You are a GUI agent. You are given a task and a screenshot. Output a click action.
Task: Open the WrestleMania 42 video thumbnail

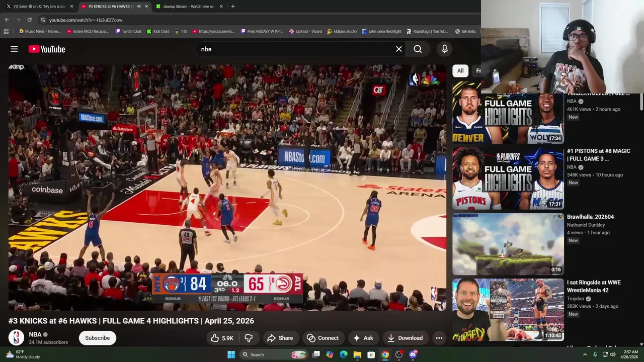pyautogui.click(x=508, y=310)
